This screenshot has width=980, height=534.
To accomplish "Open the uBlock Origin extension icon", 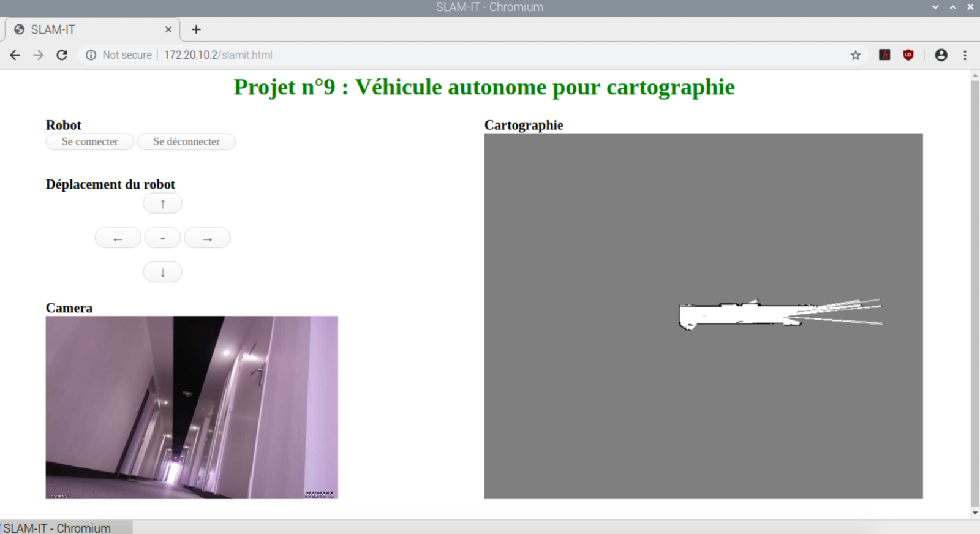I will [908, 55].
